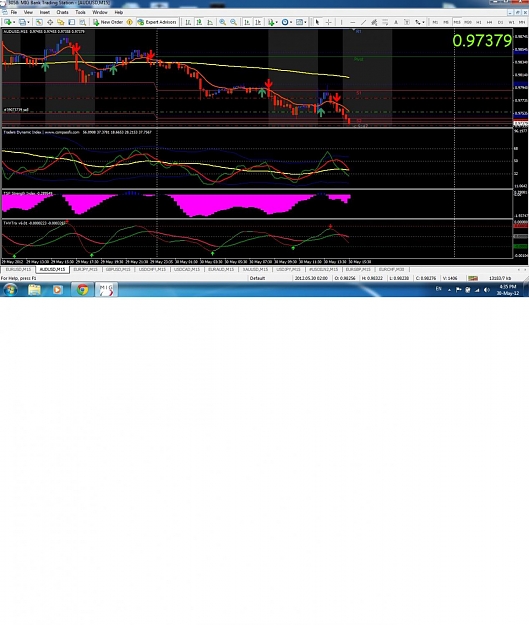Launch the Strategy Tester
This screenshot has height=625, width=529.
[x=83, y=22]
